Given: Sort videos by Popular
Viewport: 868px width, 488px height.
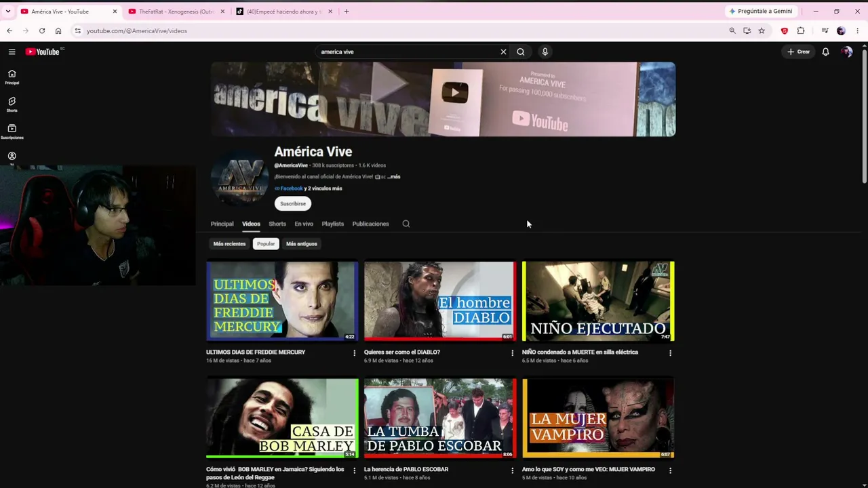Looking at the screenshot, I should click(x=266, y=244).
